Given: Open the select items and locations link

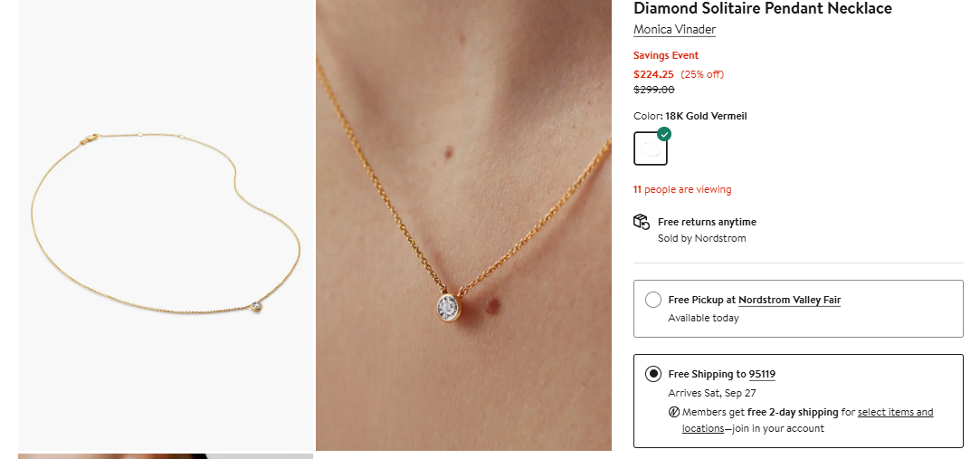Looking at the screenshot, I should (x=894, y=413).
